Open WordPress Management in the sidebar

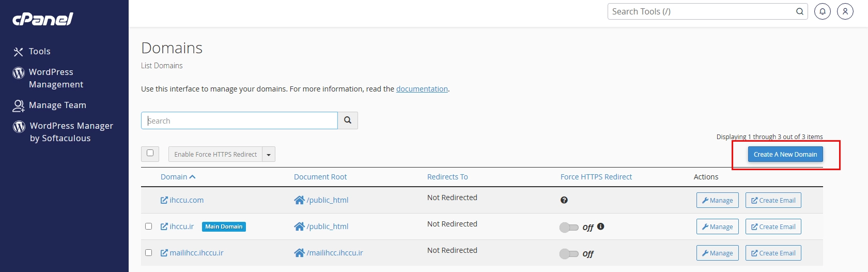pyautogui.click(x=56, y=78)
